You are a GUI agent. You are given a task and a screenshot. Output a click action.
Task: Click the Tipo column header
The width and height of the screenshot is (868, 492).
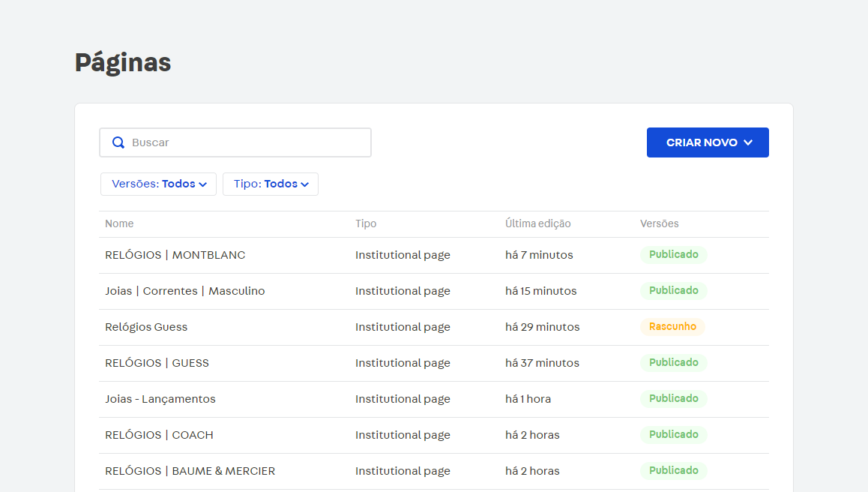tap(366, 223)
